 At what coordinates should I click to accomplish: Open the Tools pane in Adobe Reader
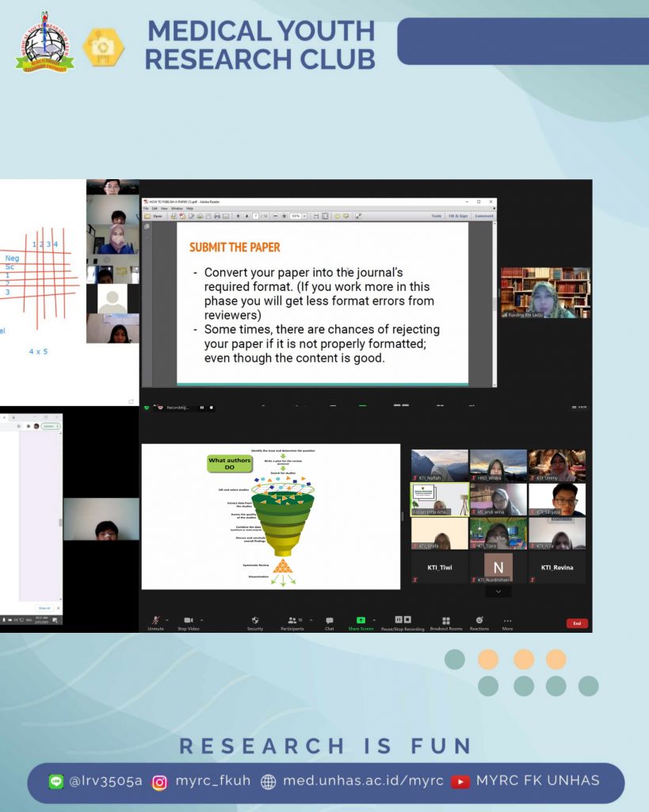[x=437, y=216]
